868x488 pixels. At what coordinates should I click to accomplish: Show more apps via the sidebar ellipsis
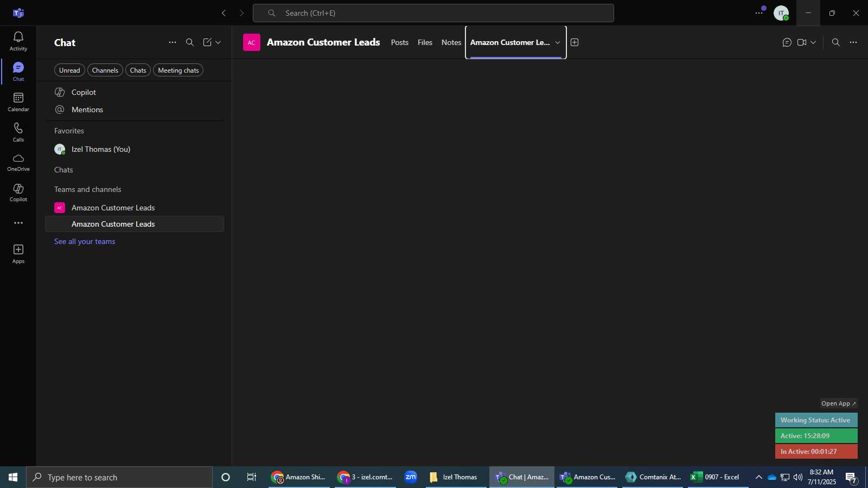coord(18,223)
